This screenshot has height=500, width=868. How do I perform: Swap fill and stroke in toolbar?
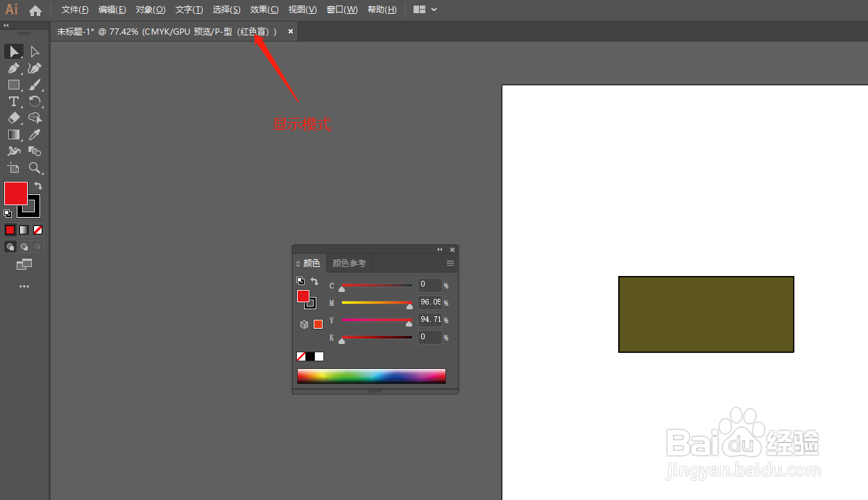38,186
